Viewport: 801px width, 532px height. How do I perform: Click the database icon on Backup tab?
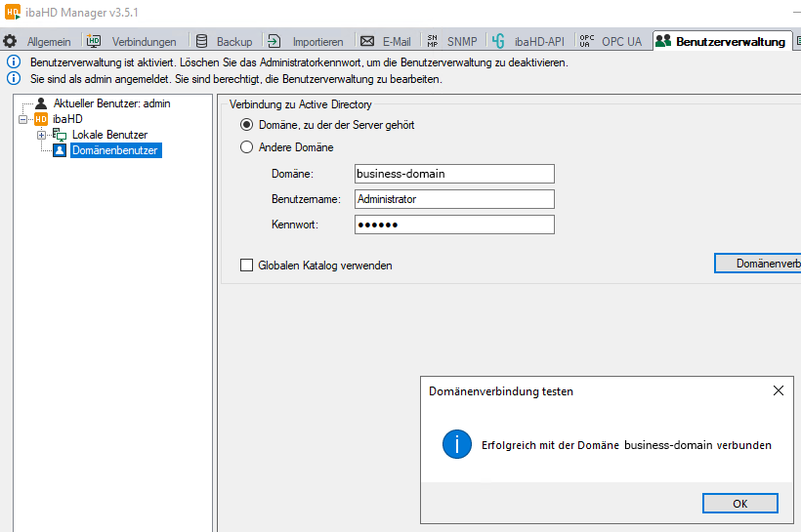pos(202,42)
